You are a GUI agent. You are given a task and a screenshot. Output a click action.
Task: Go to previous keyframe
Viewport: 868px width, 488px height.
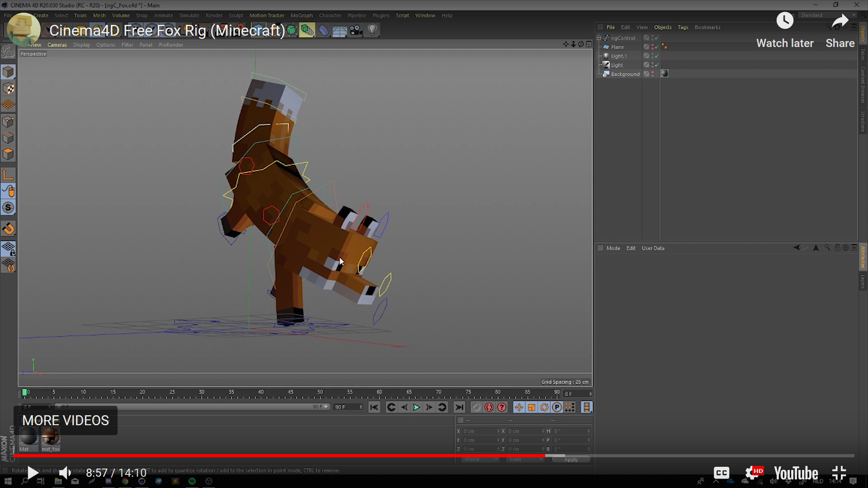point(392,407)
